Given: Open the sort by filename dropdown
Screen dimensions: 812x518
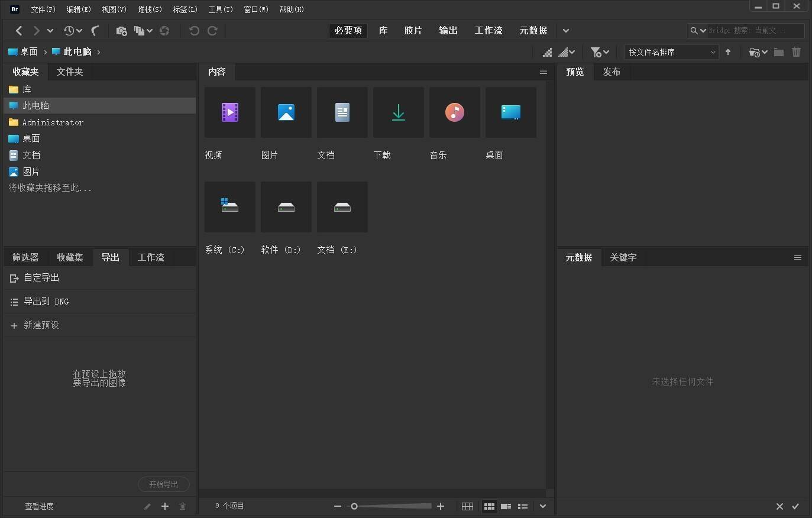Looking at the screenshot, I should pyautogui.click(x=671, y=52).
